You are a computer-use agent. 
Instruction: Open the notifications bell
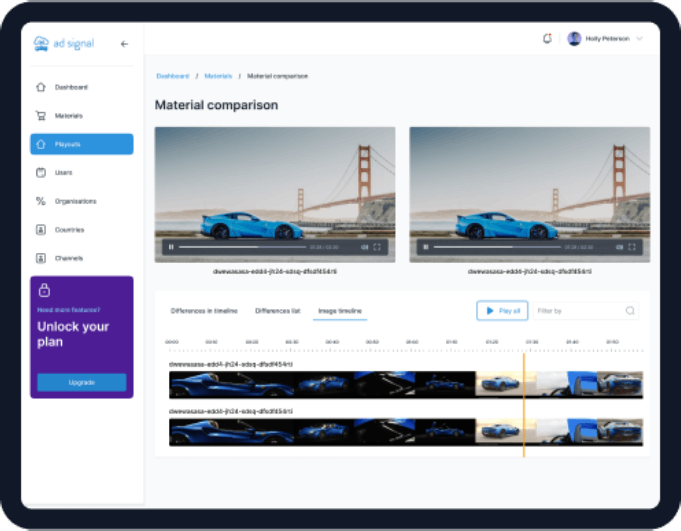click(547, 38)
